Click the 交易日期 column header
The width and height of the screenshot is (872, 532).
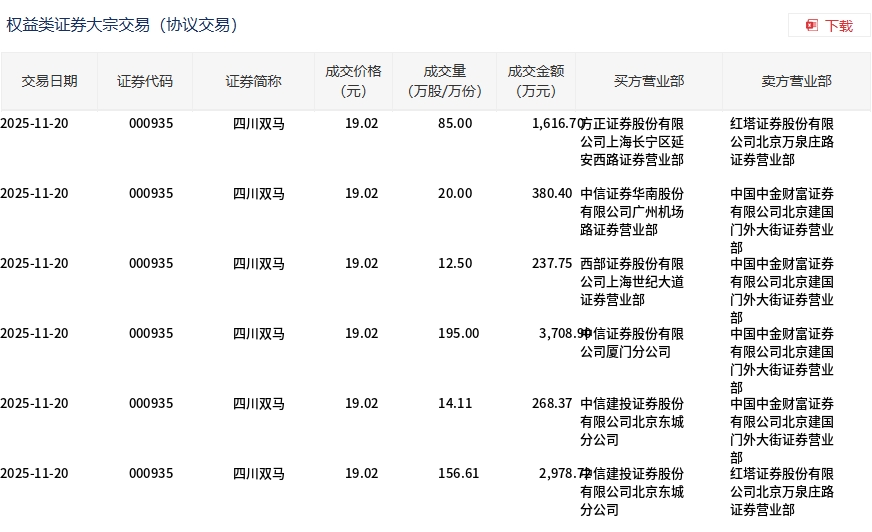tap(49, 81)
